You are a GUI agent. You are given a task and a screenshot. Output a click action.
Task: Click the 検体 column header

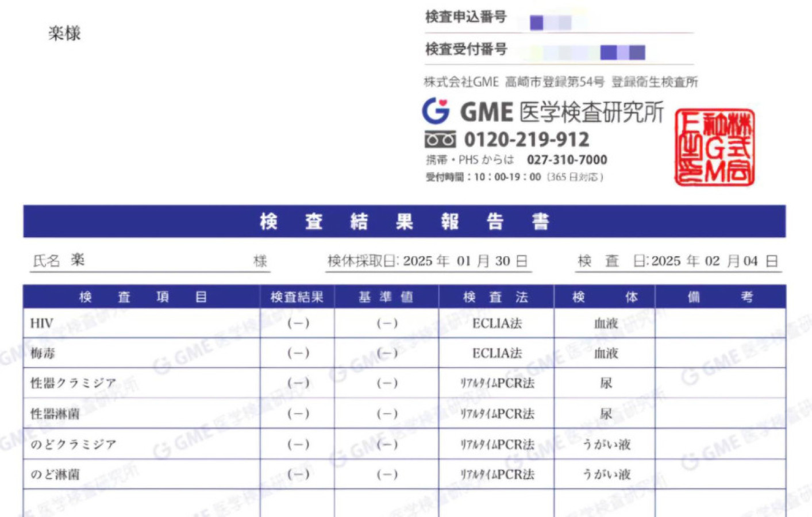click(605, 297)
